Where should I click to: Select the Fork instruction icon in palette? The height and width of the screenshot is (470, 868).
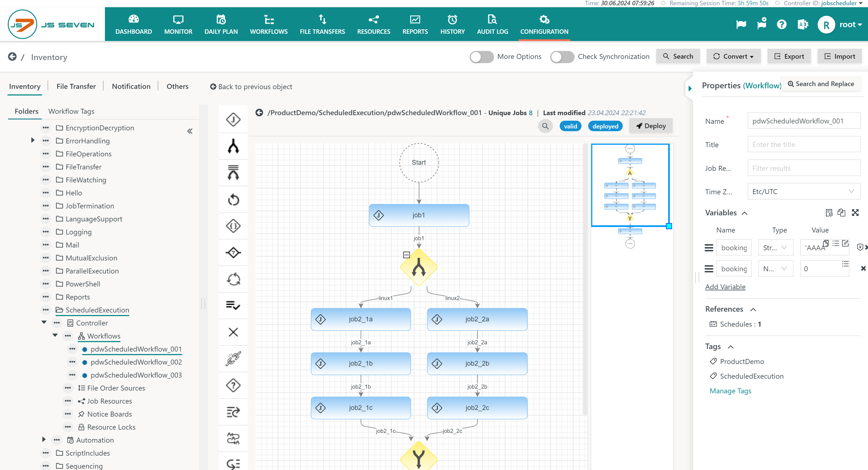[233, 146]
